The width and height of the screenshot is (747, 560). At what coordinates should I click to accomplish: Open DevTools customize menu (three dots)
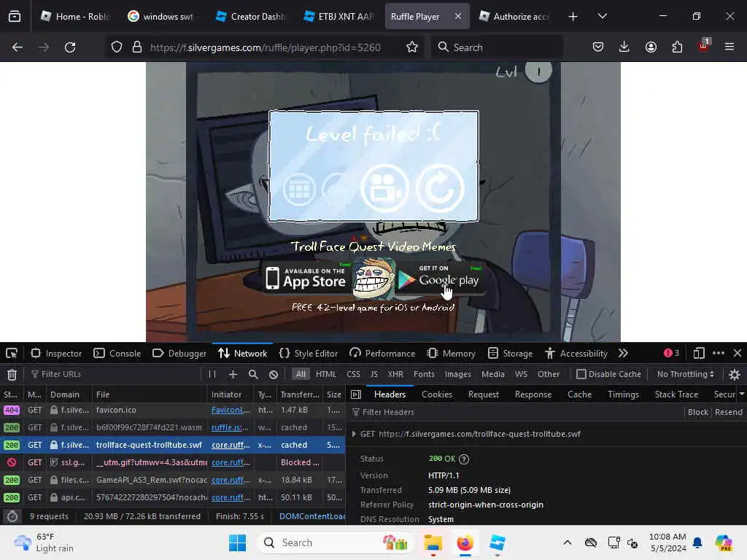tap(719, 354)
